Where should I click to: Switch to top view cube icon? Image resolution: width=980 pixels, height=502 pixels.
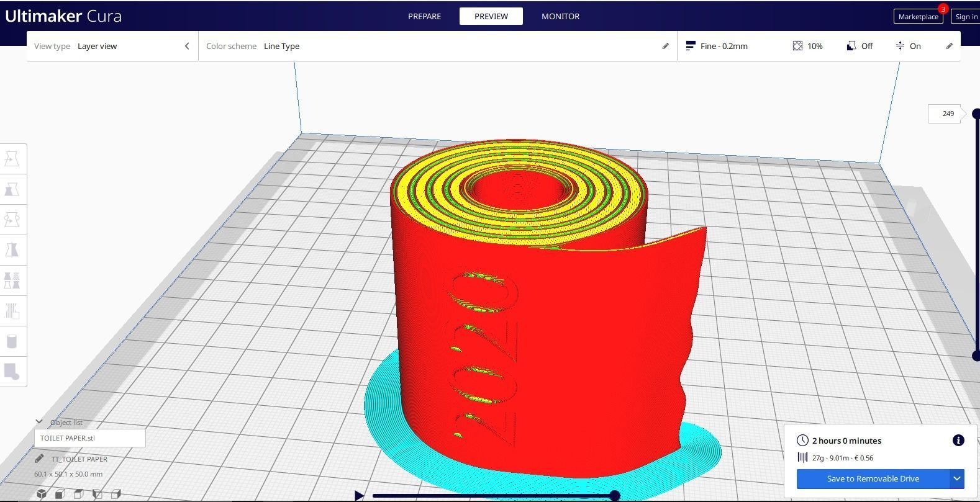pyautogui.click(x=79, y=494)
